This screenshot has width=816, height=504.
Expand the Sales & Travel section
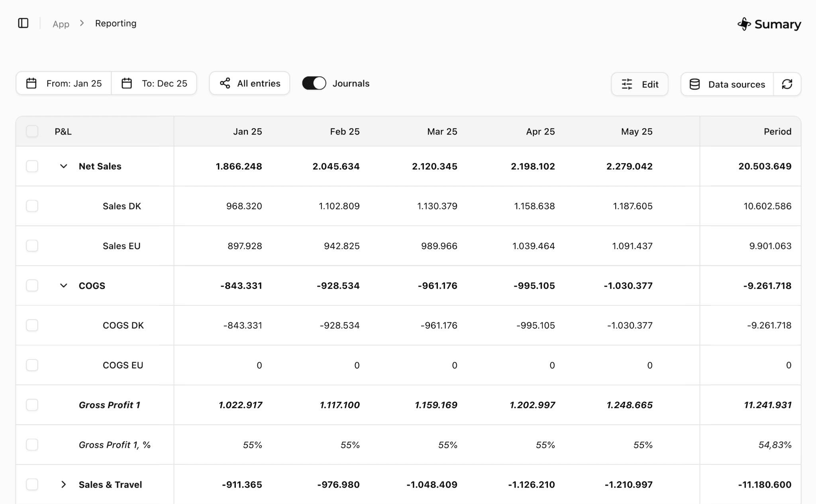[x=64, y=484]
